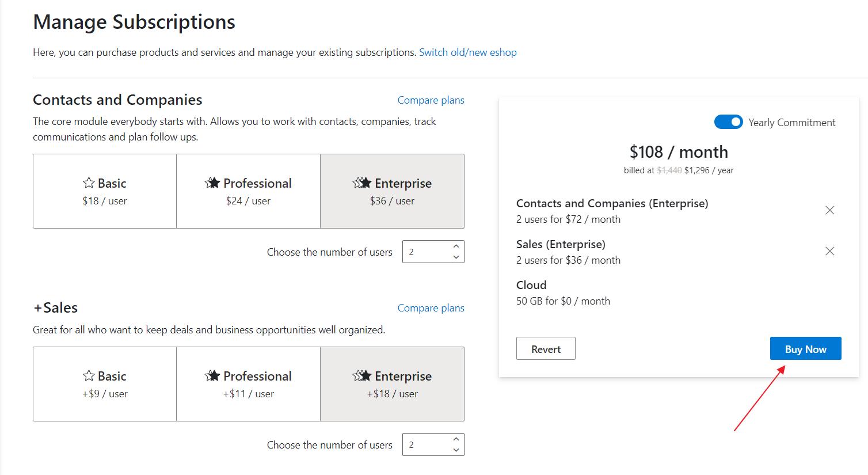Viewport: 868px width, 475px height.
Task: Choose the Sales Basic +$9 plan
Action: coord(105,384)
